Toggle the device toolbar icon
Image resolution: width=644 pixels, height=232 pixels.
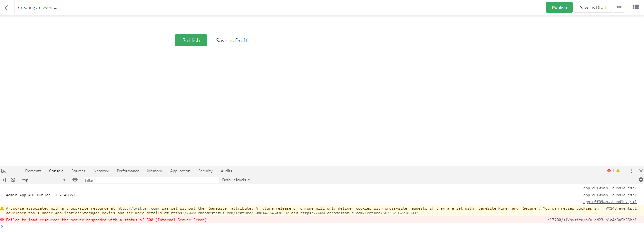pos(12,171)
